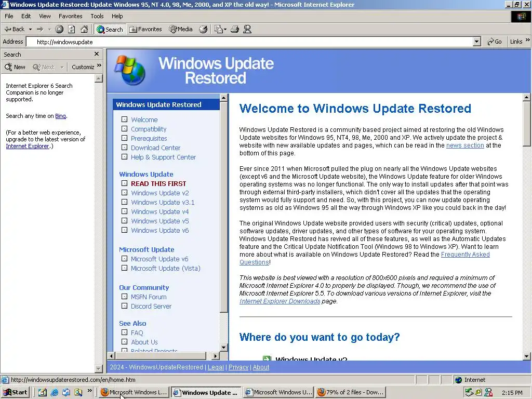The height and width of the screenshot is (399, 532).
Task: Open the Favorites toolbar button
Action: [146, 29]
